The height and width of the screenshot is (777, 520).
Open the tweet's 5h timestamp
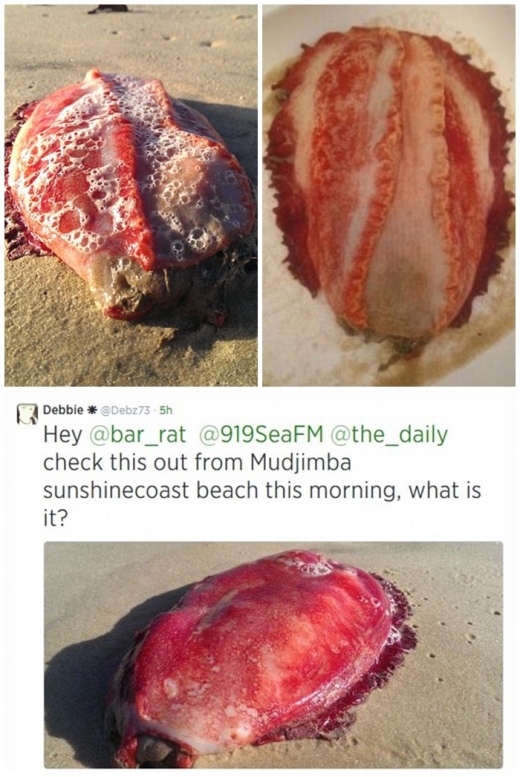coord(166,410)
